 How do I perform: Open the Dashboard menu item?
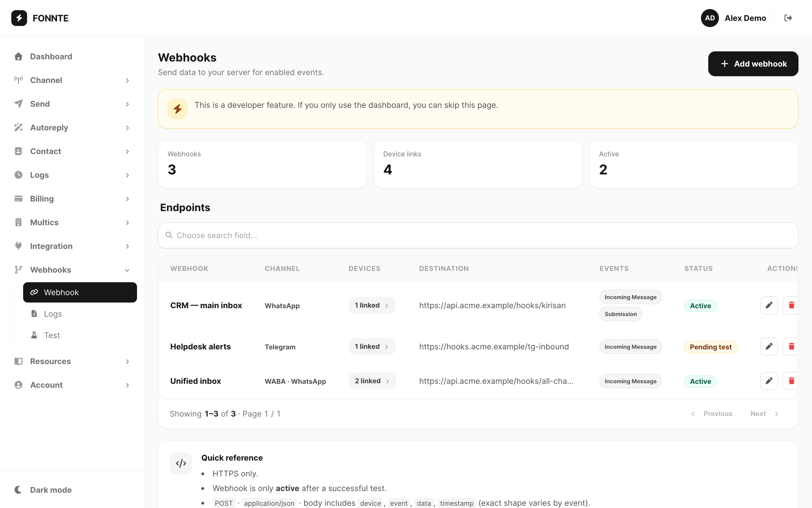(x=72, y=56)
